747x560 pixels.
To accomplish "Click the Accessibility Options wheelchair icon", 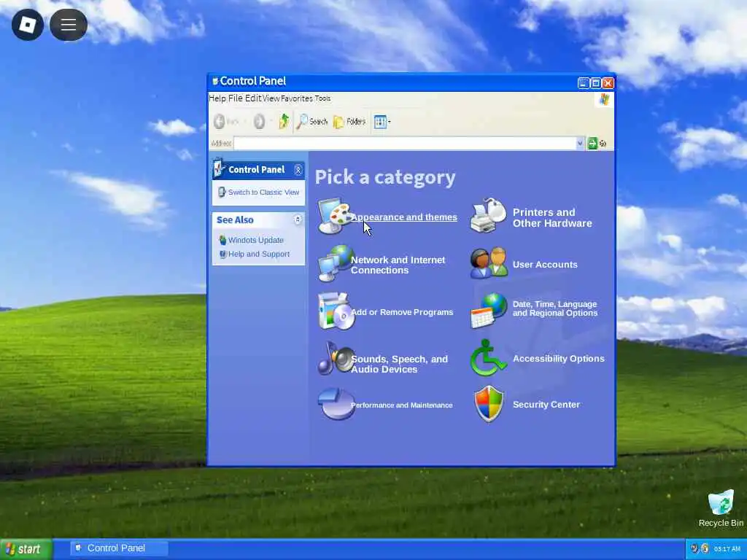I will point(488,358).
